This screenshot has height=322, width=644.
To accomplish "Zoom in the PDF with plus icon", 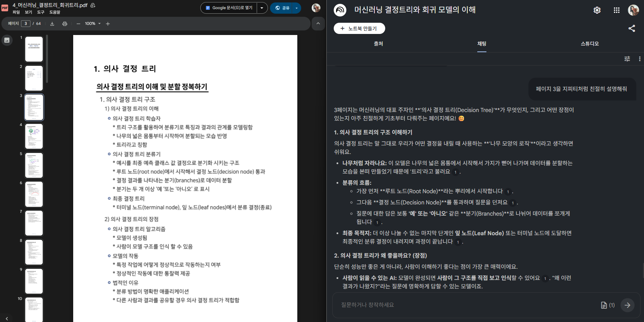I will (108, 24).
